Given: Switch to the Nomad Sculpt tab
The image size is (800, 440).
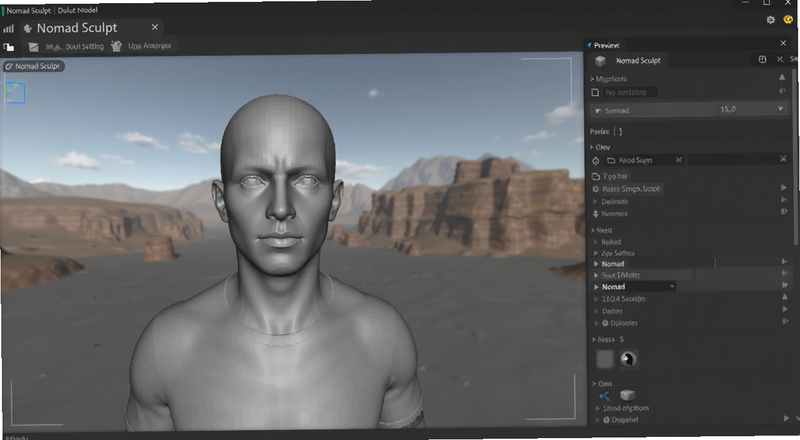Looking at the screenshot, I should [77, 28].
